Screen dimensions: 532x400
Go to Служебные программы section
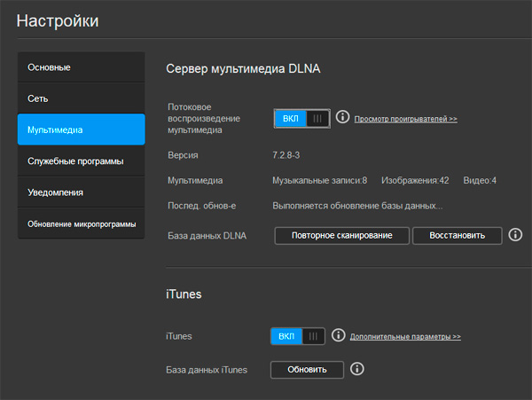[81, 161]
